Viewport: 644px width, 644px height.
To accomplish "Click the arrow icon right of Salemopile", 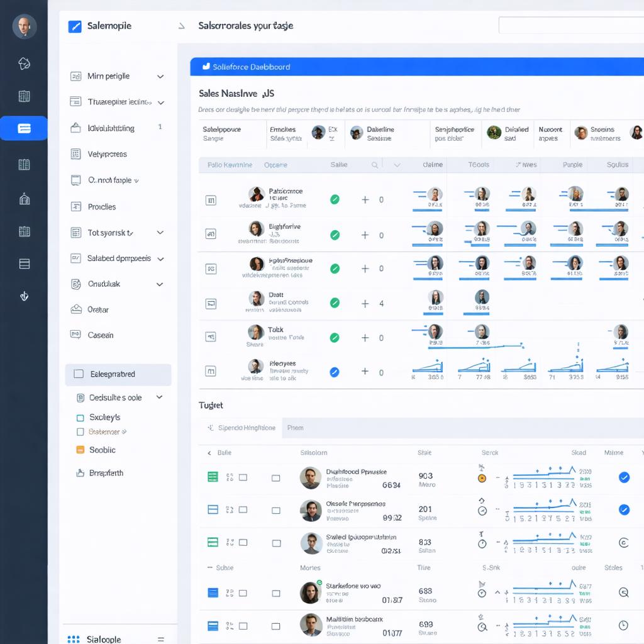I will pyautogui.click(x=182, y=26).
